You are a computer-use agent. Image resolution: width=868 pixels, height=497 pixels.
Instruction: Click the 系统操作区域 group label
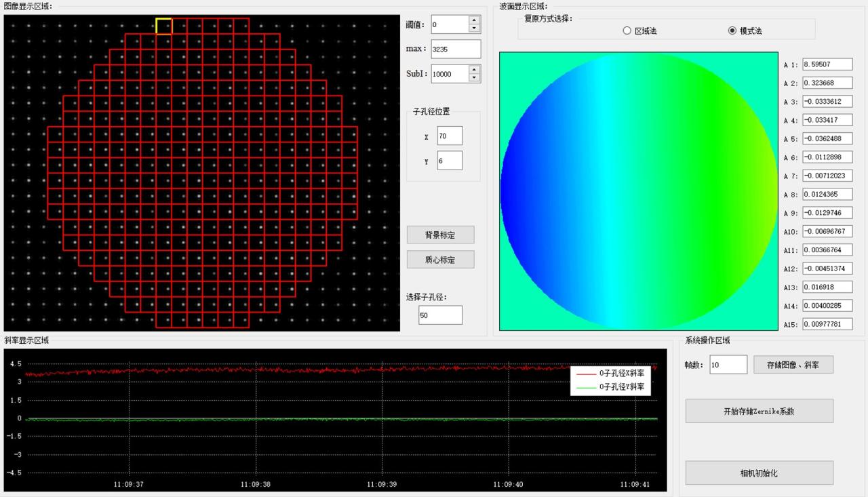point(707,340)
